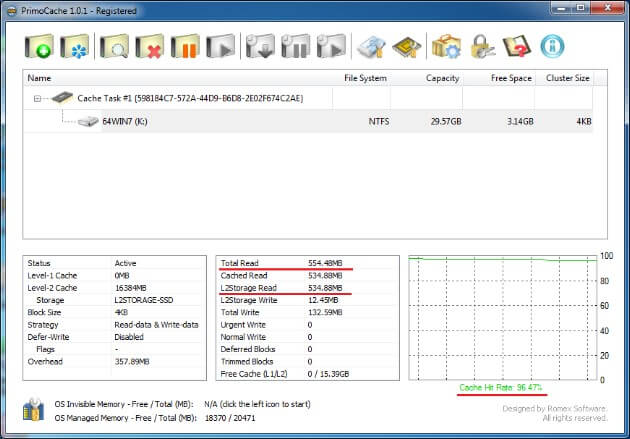Click Free Cache 0 / 15.39GB value
This screenshot has width=630, height=439.
tap(328, 374)
